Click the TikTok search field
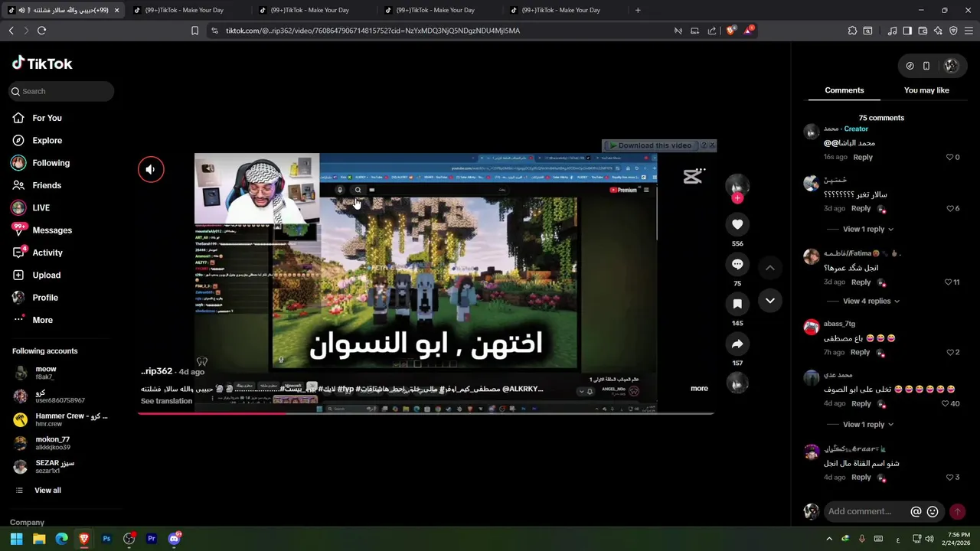Image resolution: width=980 pixels, height=551 pixels. (x=61, y=91)
